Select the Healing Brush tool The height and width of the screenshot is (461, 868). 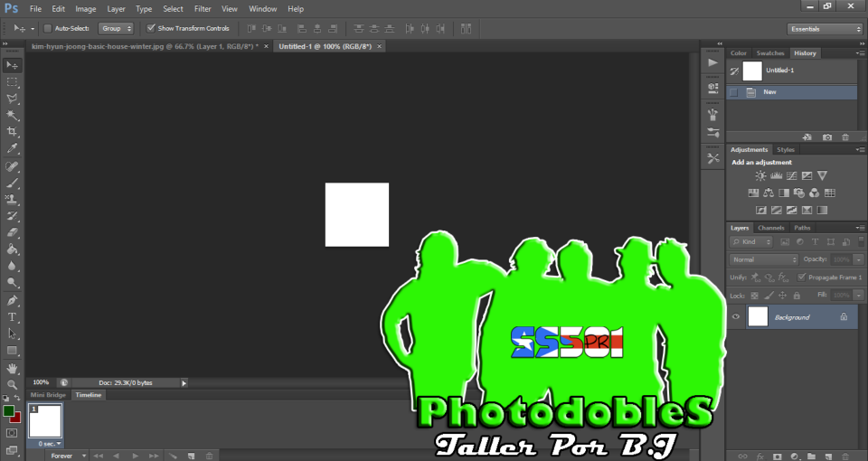pos(12,166)
